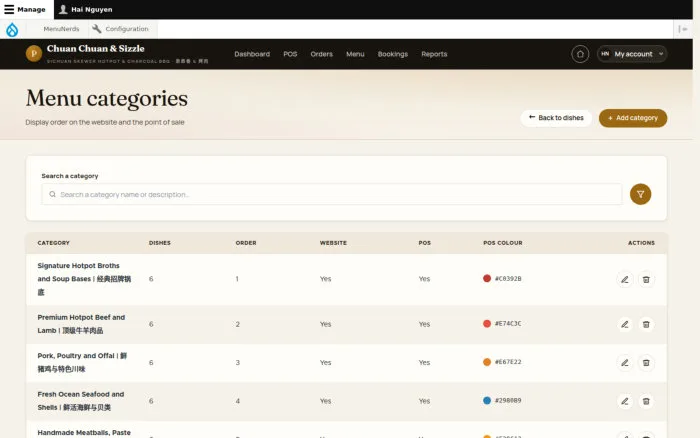This screenshot has height=438, width=700.
Task: Edit the Pork, Poultry and Offal category
Action: [625, 363]
